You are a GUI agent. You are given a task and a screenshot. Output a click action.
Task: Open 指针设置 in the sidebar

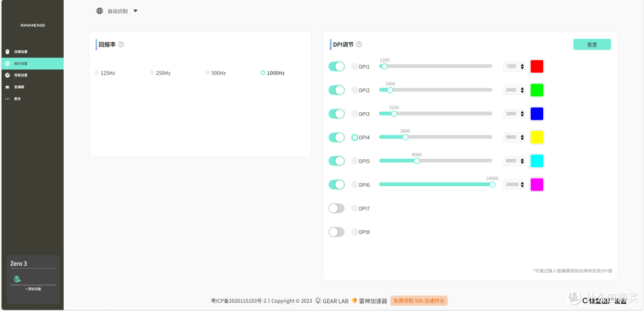click(32, 63)
